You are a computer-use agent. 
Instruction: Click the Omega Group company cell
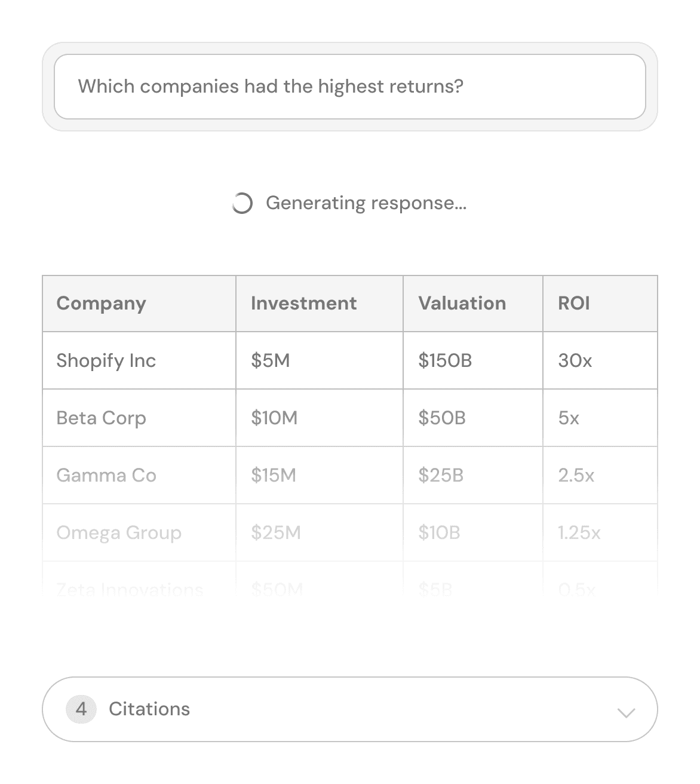click(139, 533)
